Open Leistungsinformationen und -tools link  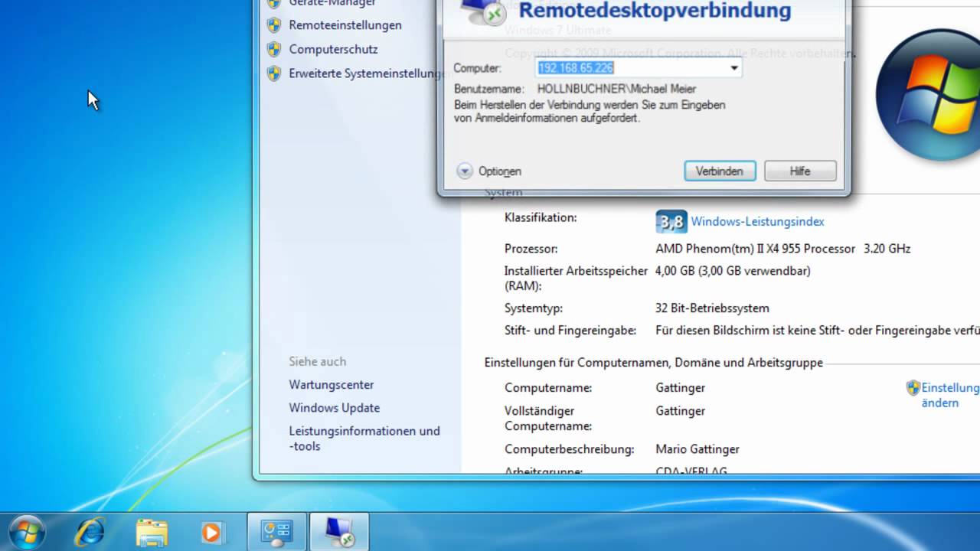(x=364, y=439)
